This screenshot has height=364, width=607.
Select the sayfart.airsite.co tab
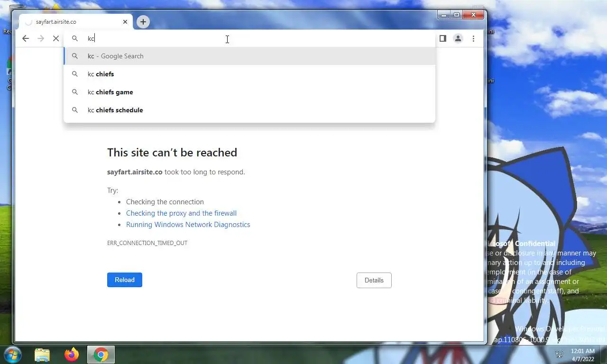tap(76, 22)
